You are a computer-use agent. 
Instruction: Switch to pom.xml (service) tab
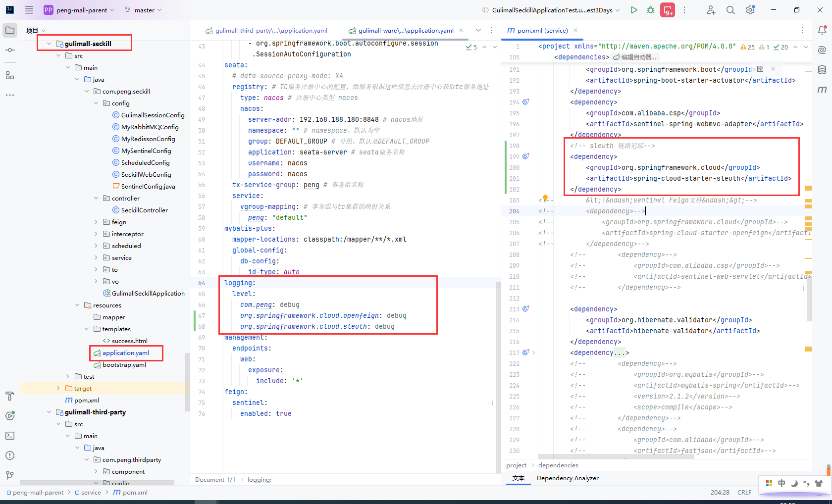pyautogui.click(x=538, y=30)
